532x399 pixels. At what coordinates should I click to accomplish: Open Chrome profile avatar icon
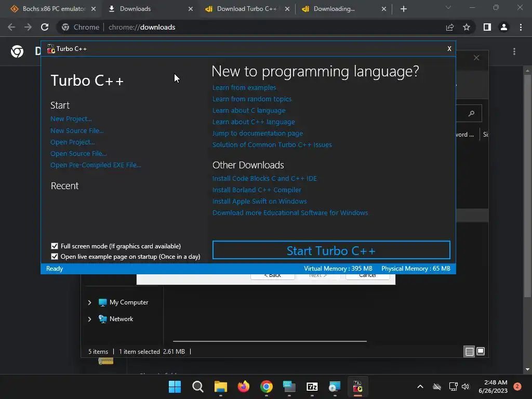(504, 27)
